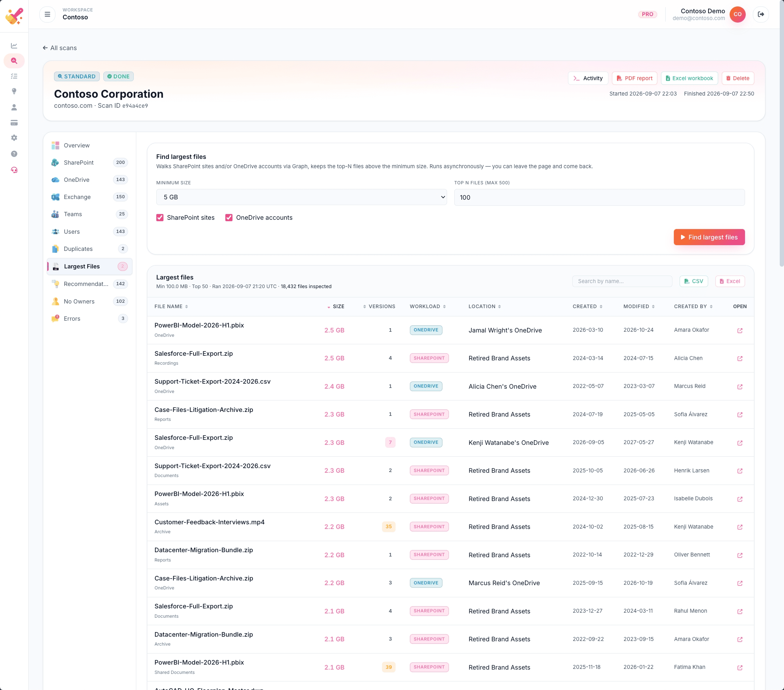Open Salesforce-Full-Export.zip by Rahul Menon
This screenshot has width=784, height=690.
740,611
